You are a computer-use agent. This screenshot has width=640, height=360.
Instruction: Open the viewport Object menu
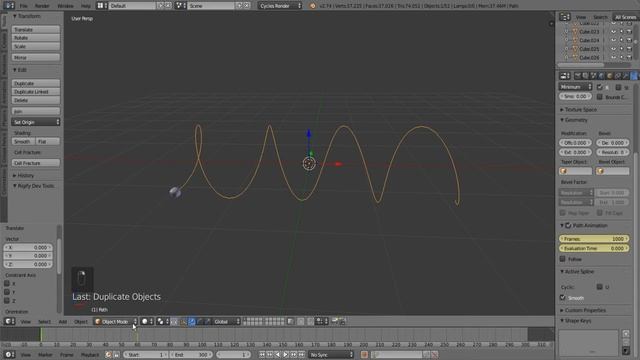click(x=81, y=322)
